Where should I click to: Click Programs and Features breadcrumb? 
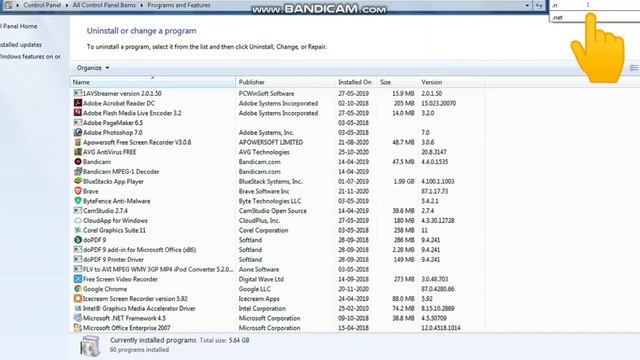[179, 5]
